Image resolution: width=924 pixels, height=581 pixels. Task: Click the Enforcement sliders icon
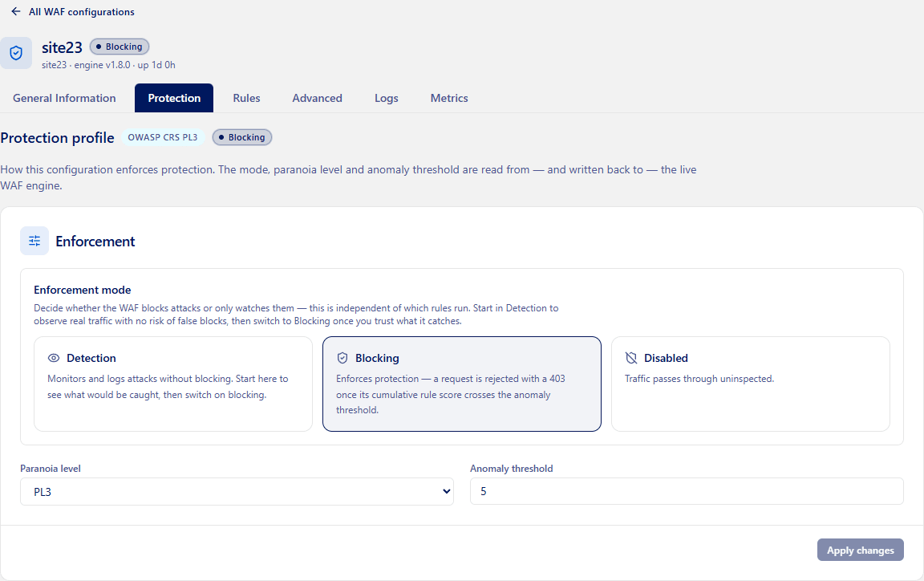tap(34, 241)
